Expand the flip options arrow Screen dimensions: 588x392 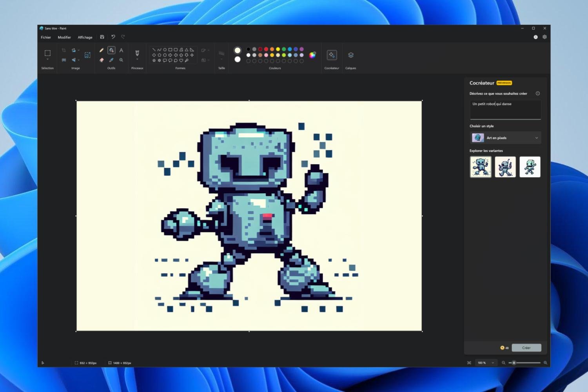pyautogui.click(x=79, y=60)
